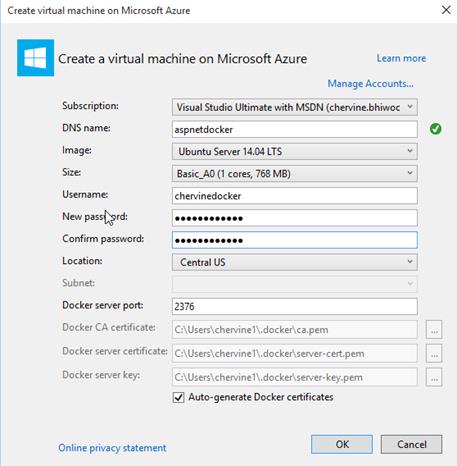Image resolution: width=457 pixels, height=466 pixels.
Task: Click the green DNS name validation checkmark
Action: (x=435, y=129)
